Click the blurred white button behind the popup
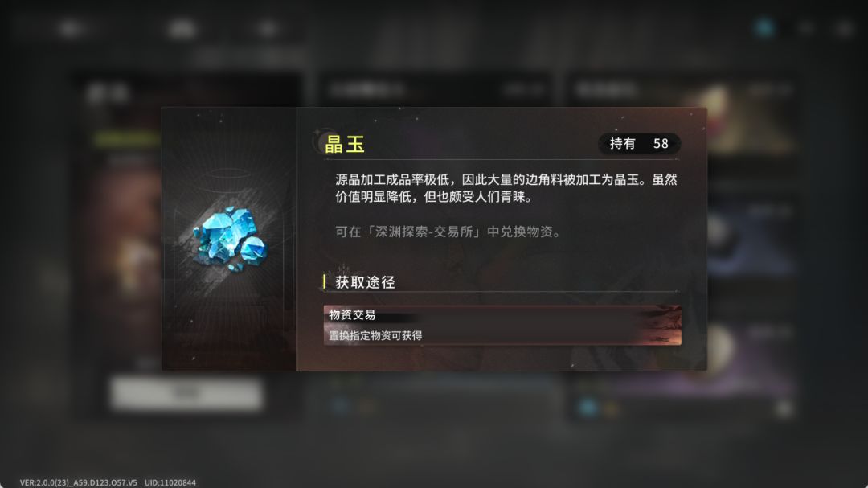 (186, 392)
